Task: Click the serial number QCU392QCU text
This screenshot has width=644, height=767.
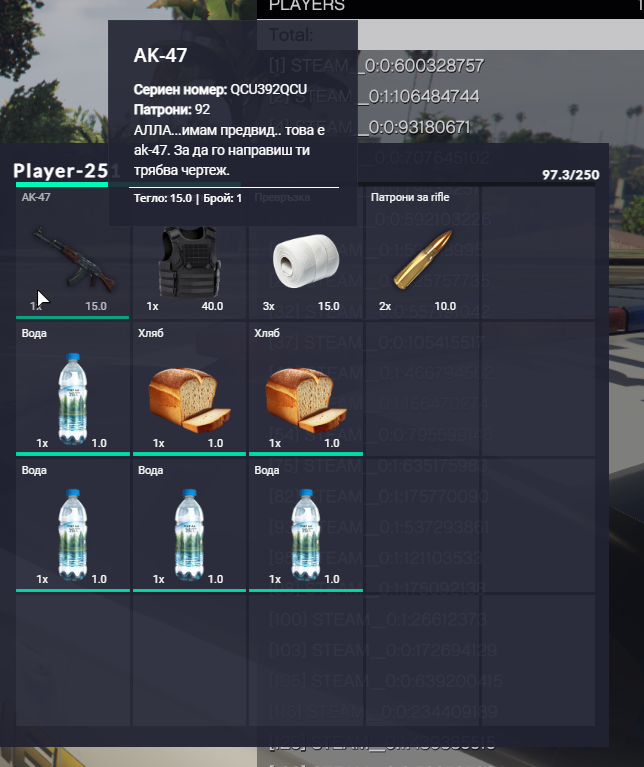Action: pyautogui.click(x=268, y=90)
